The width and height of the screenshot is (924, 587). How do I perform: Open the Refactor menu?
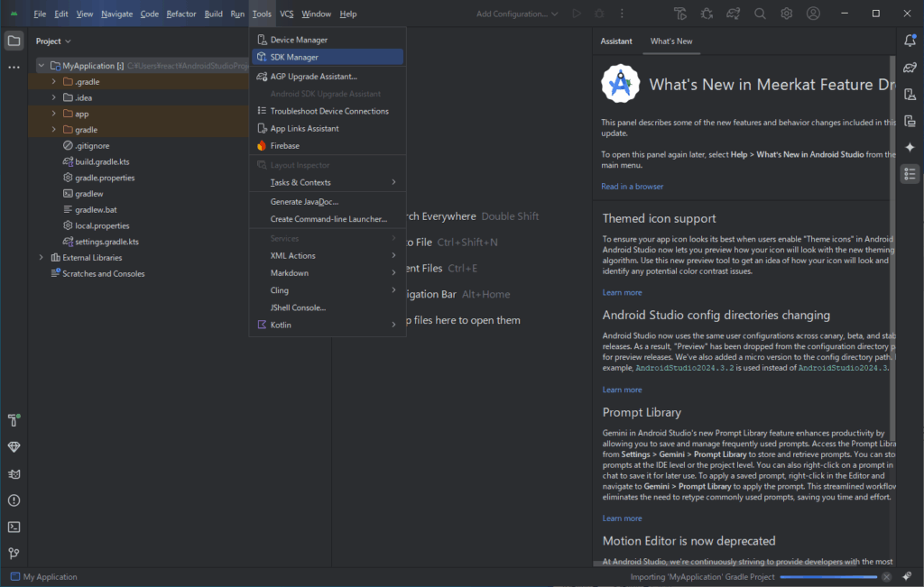pos(180,14)
